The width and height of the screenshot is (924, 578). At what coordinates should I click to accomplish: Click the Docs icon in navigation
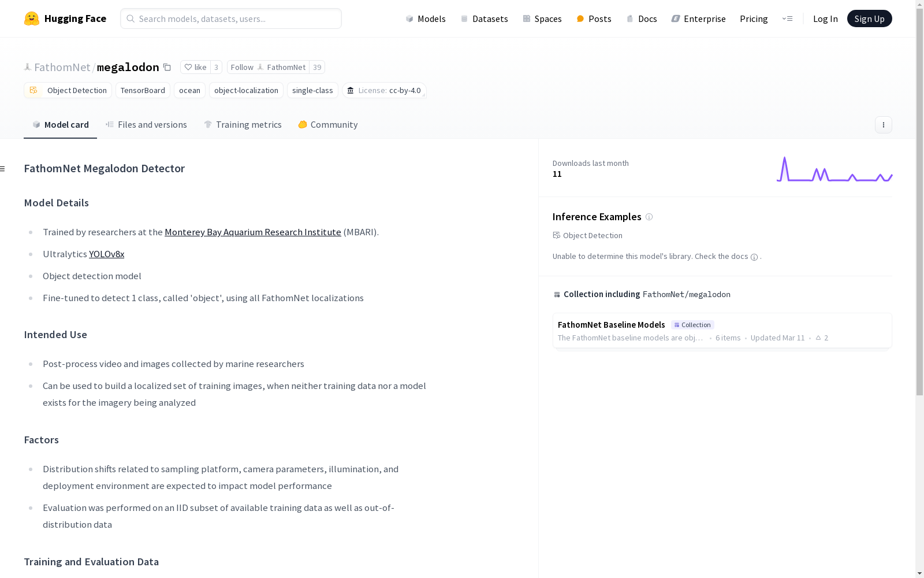(630, 18)
